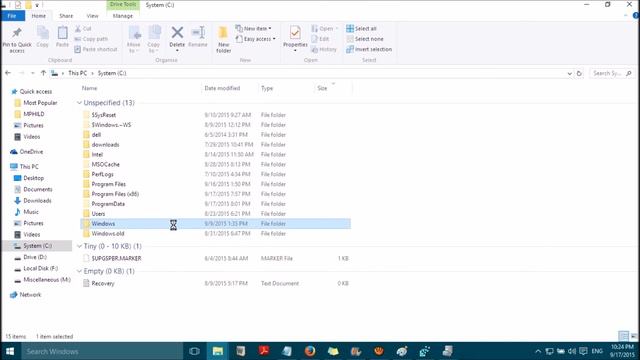Refresh the folder view
Viewport: 640px width, 360px height.
coord(579,73)
